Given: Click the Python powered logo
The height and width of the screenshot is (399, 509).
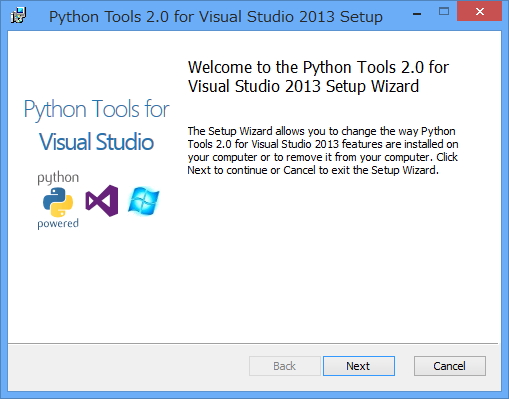Looking at the screenshot, I should tap(58, 201).
